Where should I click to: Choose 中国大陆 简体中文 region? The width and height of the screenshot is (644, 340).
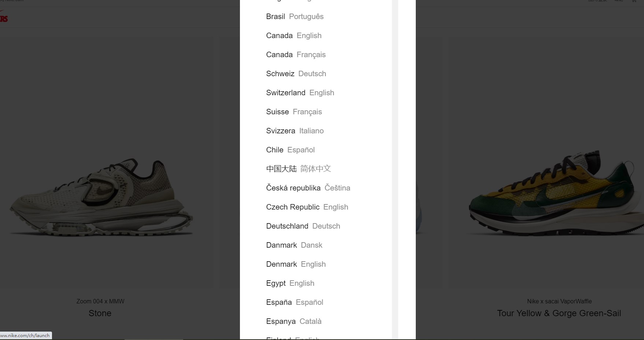pos(299,169)
